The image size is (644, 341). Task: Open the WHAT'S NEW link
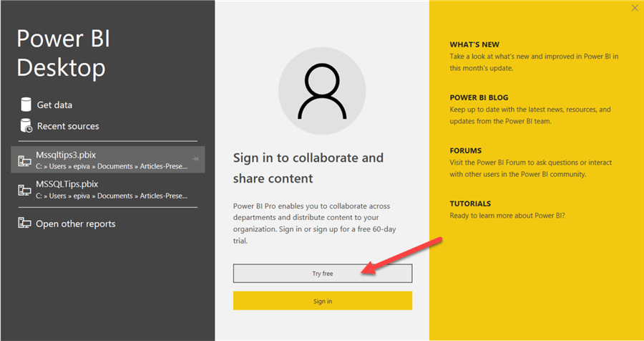coord(474,44)
